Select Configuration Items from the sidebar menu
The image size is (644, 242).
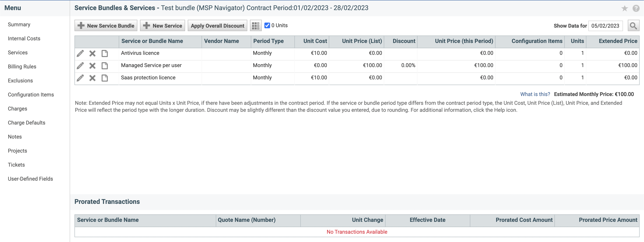point(31,95)
